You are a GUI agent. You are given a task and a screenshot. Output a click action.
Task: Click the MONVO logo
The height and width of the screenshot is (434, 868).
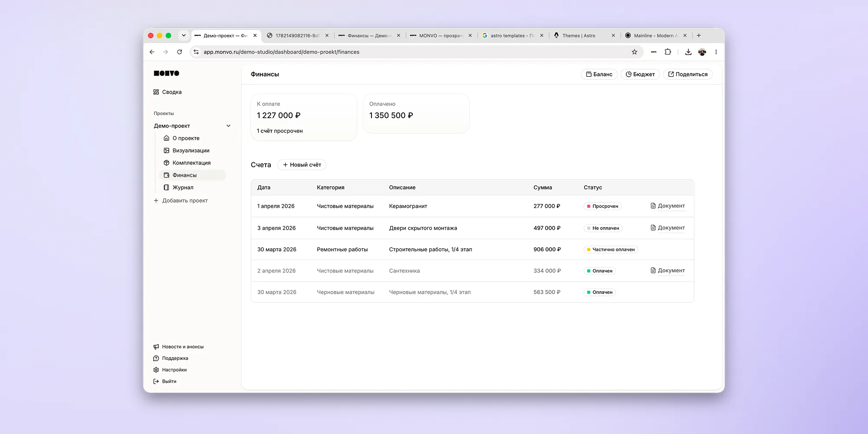167,73
